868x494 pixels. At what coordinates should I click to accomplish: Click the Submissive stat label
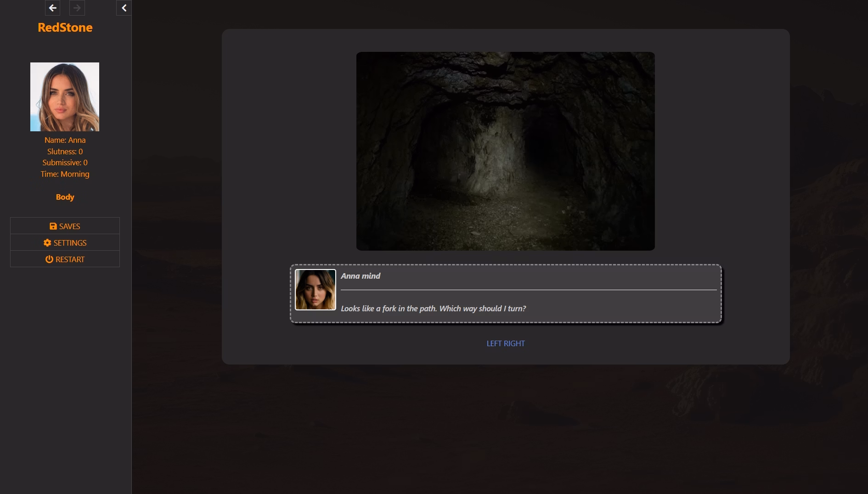tap(65, 163)
